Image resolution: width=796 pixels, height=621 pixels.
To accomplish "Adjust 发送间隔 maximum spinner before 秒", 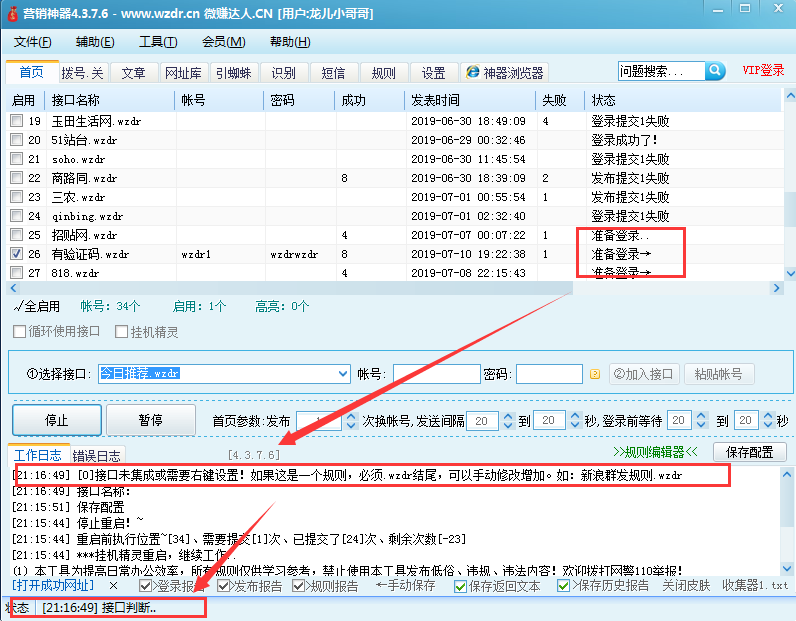I will 575,420.
